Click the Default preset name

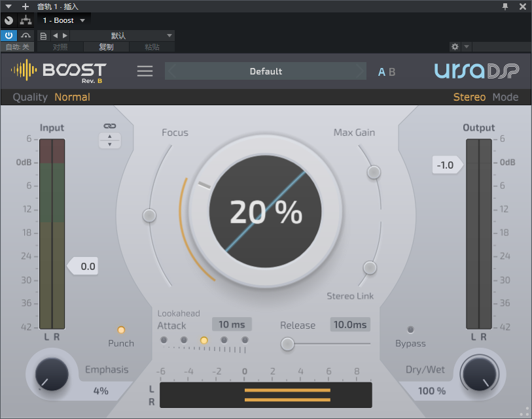pos(266,71)
